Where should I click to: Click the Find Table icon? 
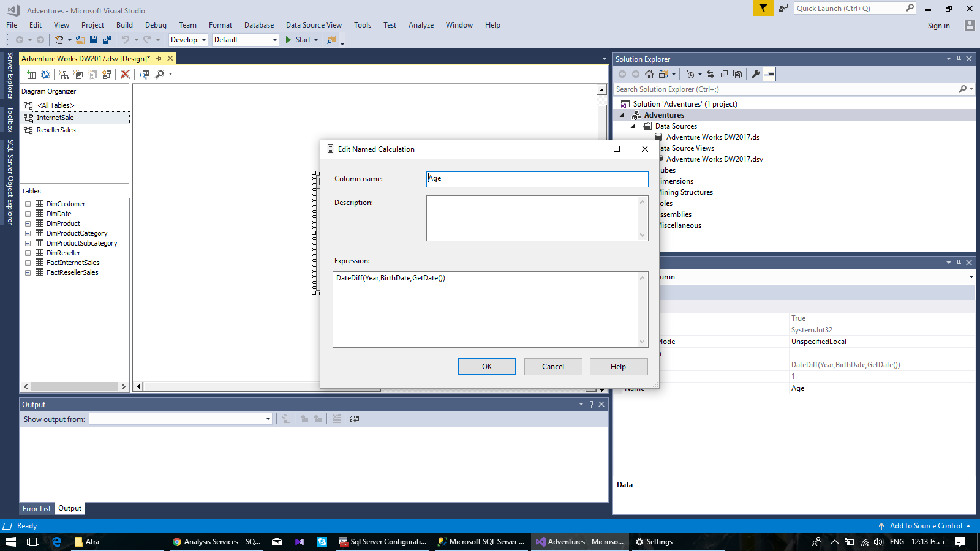145,75
